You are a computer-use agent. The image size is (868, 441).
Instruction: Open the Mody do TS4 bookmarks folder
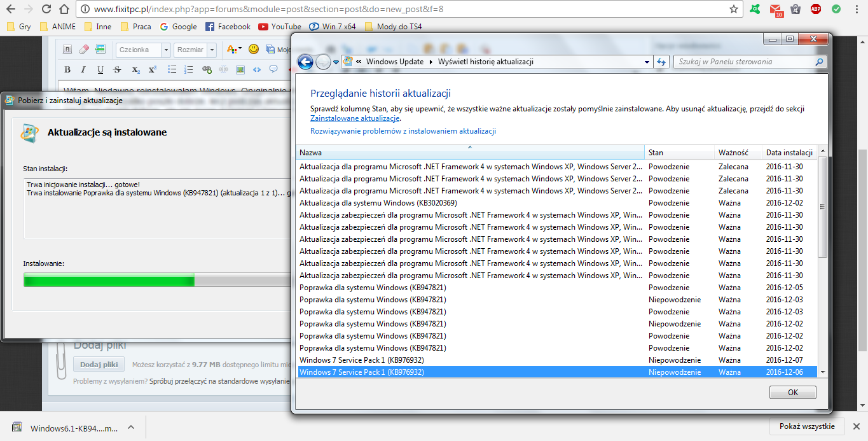pyautogui.click(x=393, y=27)
